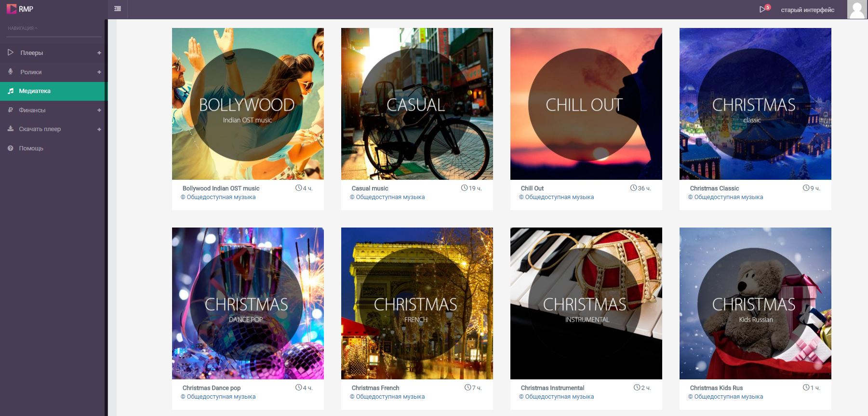Select the Медиатека menu item
This screenshot has height=416, width=868.
[53, 91]
